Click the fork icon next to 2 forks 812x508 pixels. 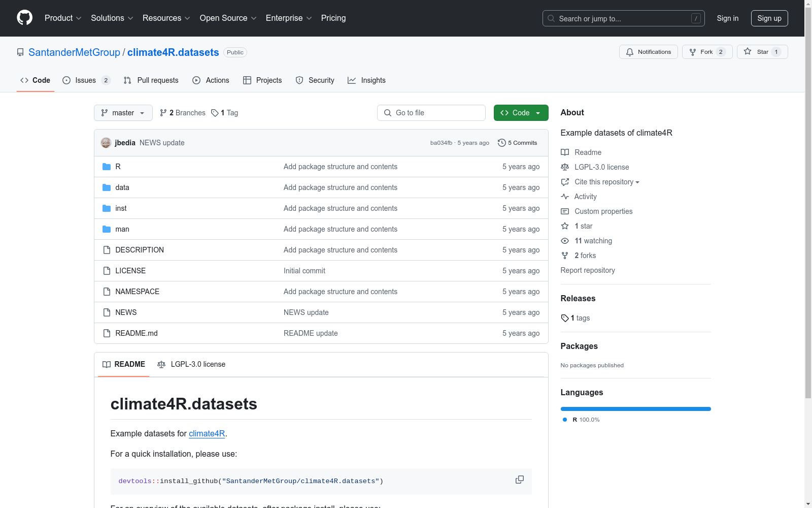[x=565, y=256]
